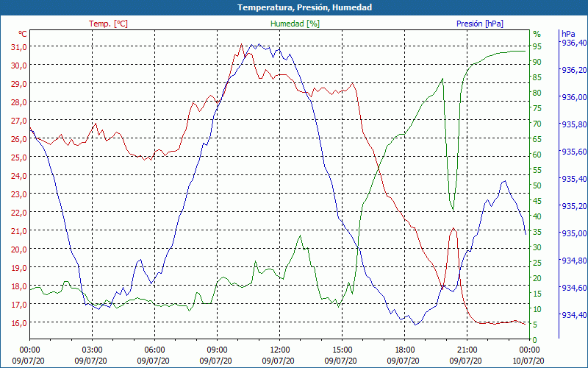The image size is (588, 368).
Task: Click the '35' humidity axis value
Action: [x=537, y=232]
